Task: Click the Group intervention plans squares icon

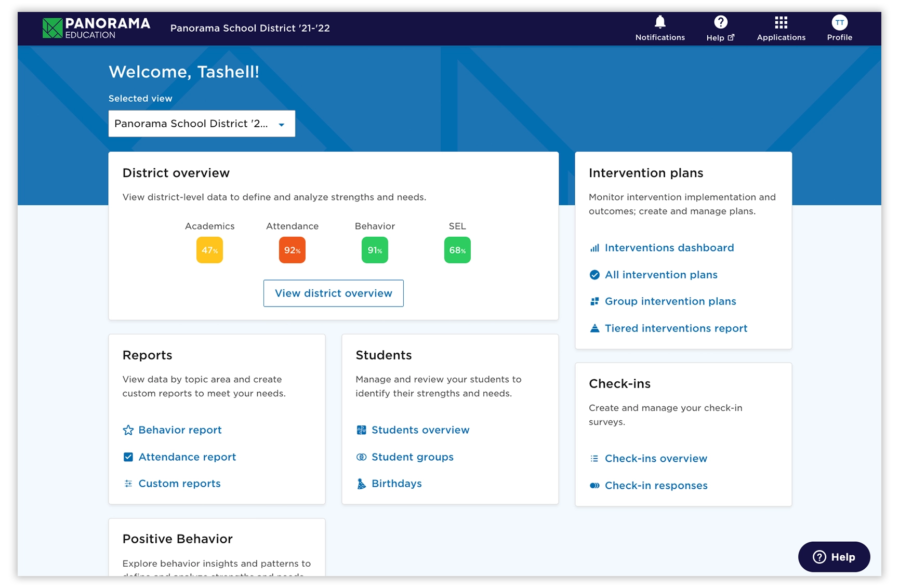Action: tap(594, 301)
